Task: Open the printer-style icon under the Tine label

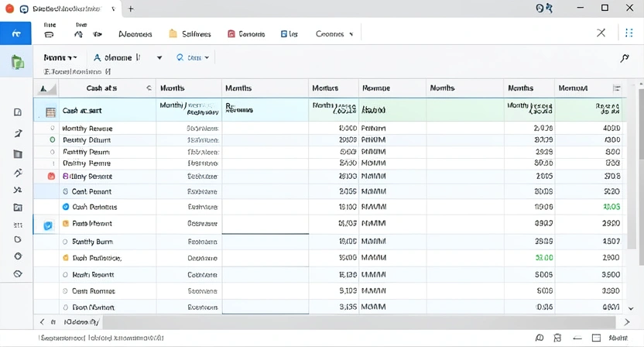Action: coord(49,35)
